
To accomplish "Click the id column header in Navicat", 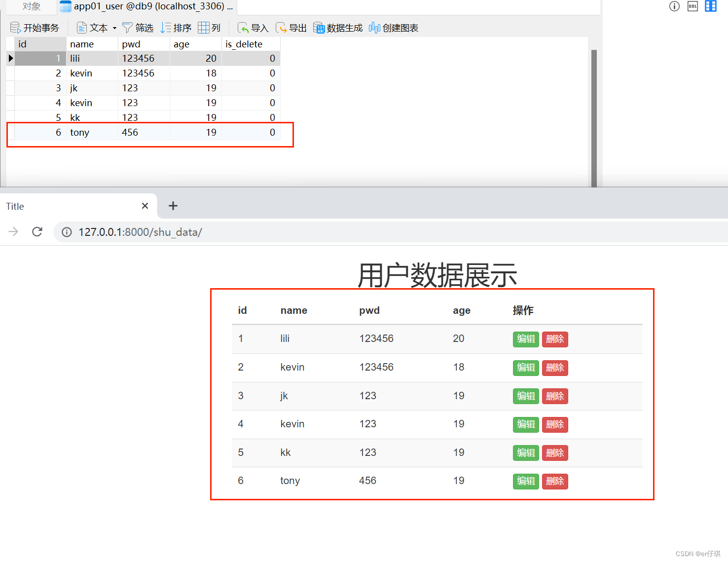I will coord(40,44).
